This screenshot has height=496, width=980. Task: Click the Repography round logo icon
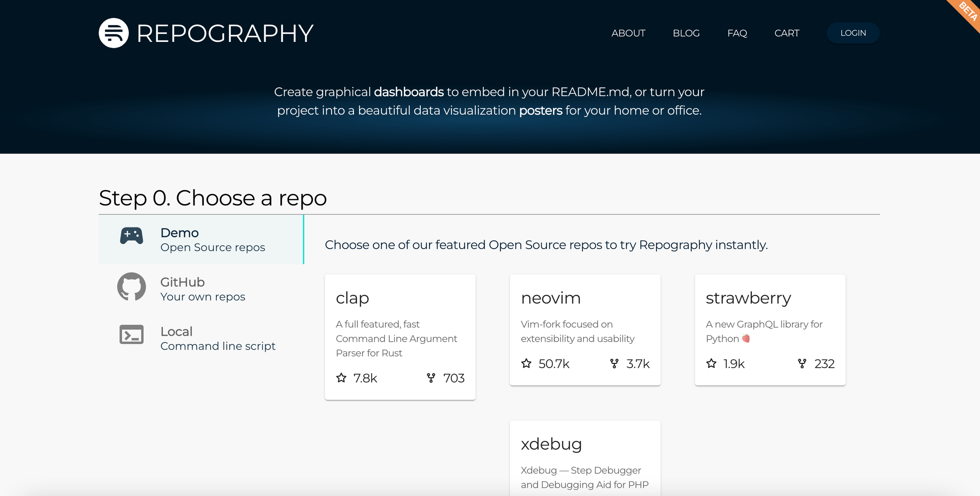113,33
